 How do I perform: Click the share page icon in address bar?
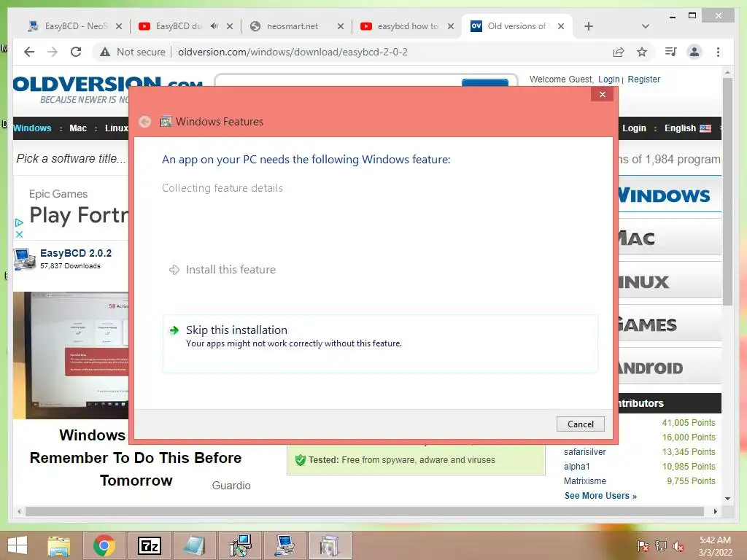pyautogui.click(x=619, y=52)
